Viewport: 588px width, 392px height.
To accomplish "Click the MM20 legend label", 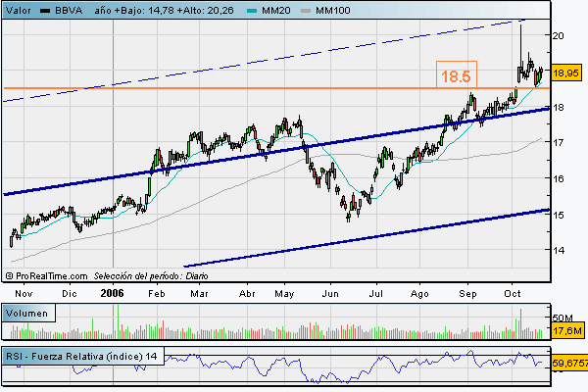I will pos(276,10).
